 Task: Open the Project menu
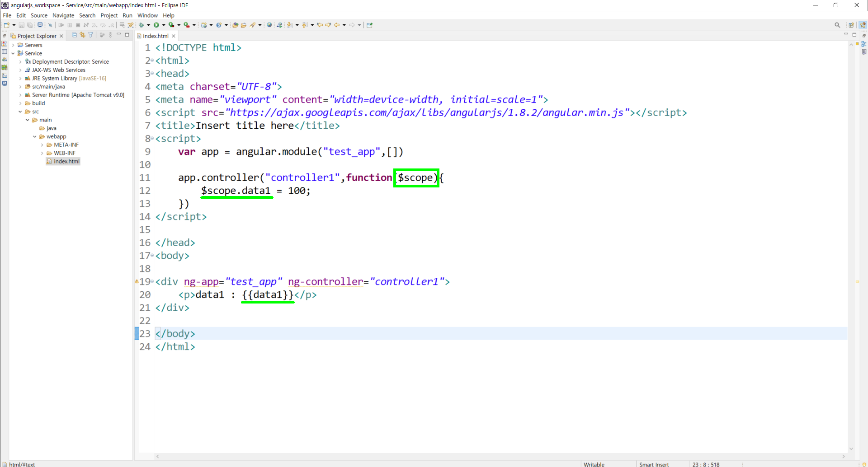click(x=109, y=15)
